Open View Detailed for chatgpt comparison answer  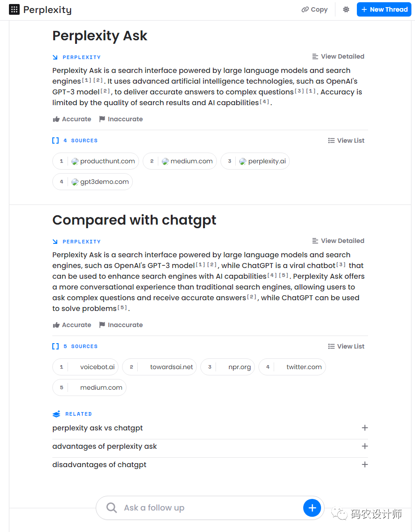[338, 241]
